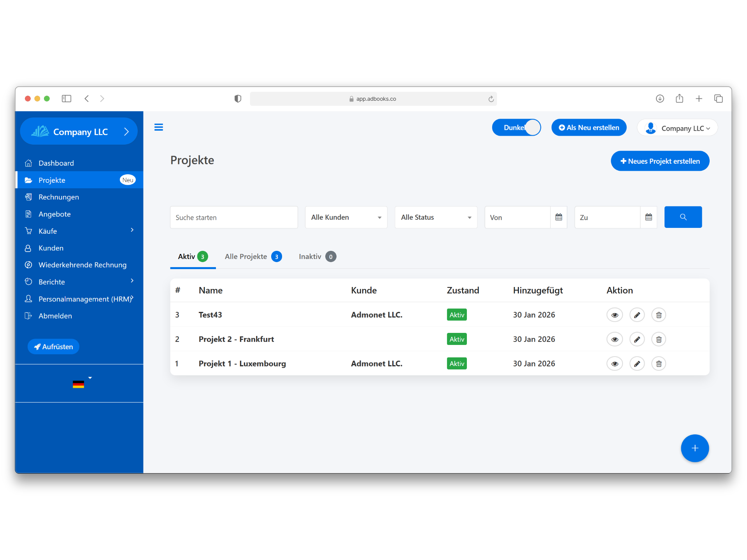View Projekt 1 - Luxembourg via eye icon
The height and width of the screenshot is (560, 747).
(x=615, y=364)
